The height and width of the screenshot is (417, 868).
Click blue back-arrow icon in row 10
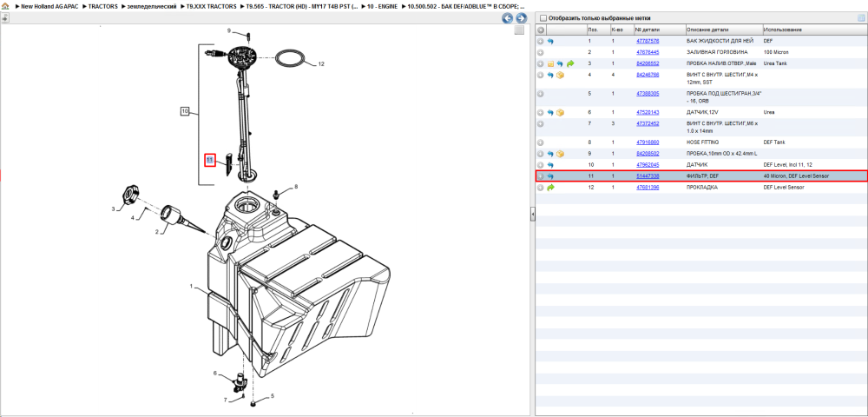point(550,165)
